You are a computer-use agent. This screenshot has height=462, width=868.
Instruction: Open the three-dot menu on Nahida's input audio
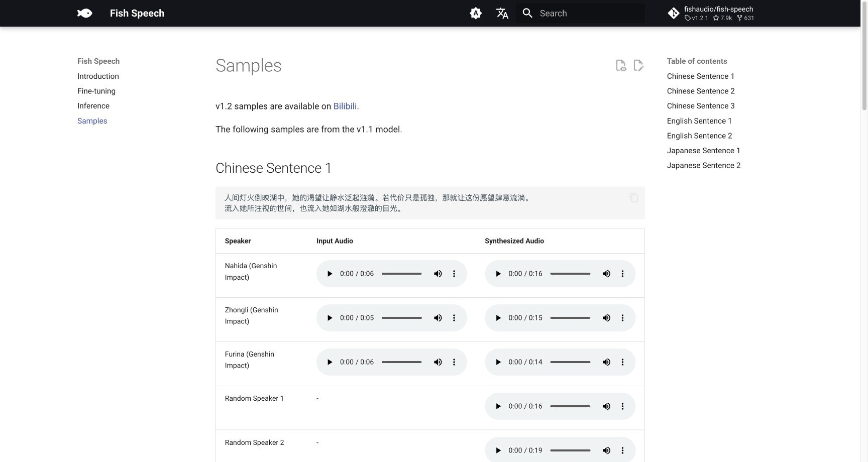[x=454, y=274]
